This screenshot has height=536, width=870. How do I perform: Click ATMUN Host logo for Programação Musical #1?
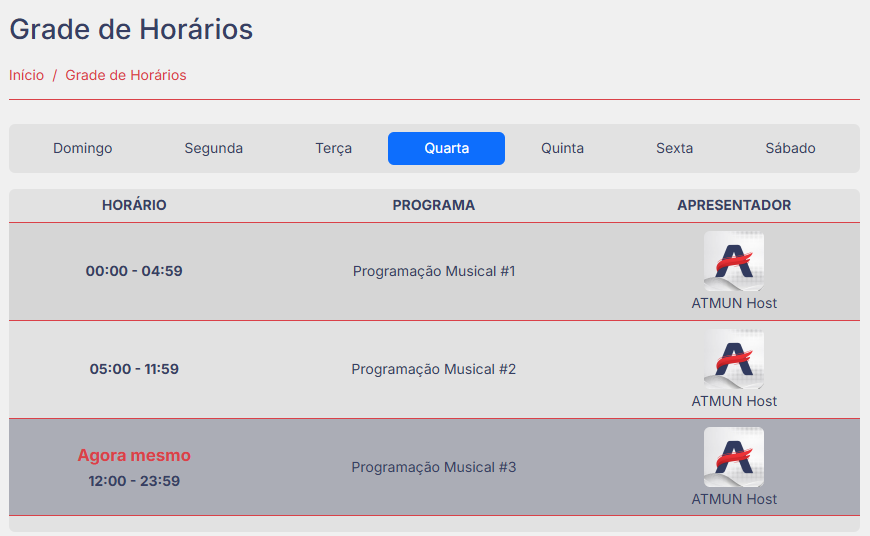[734, 261]
